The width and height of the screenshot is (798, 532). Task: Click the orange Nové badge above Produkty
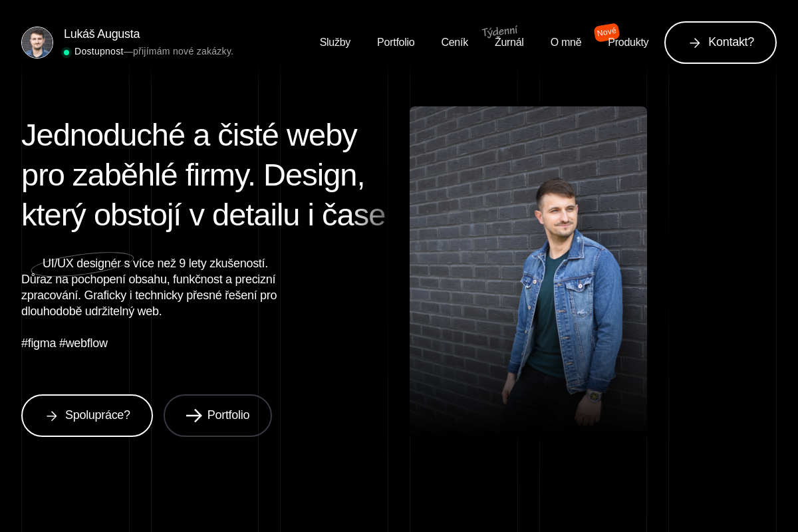pyautogui.click(x=606, y=32)
